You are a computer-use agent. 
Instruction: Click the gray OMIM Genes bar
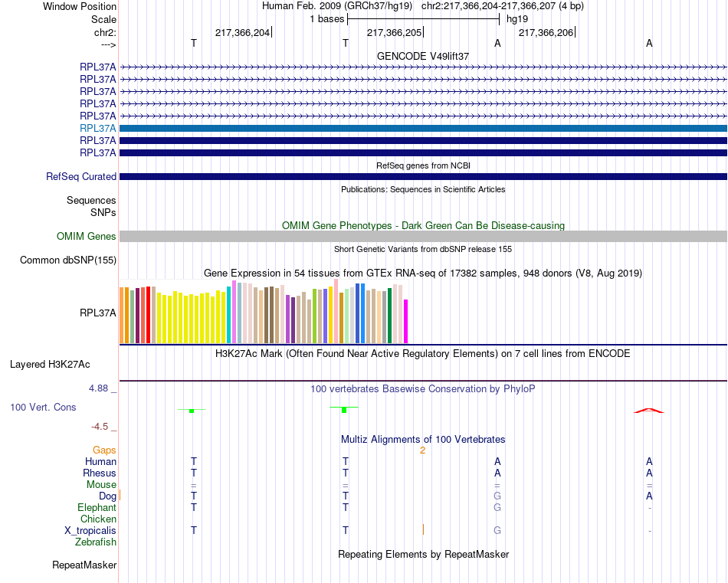[424, 236]
